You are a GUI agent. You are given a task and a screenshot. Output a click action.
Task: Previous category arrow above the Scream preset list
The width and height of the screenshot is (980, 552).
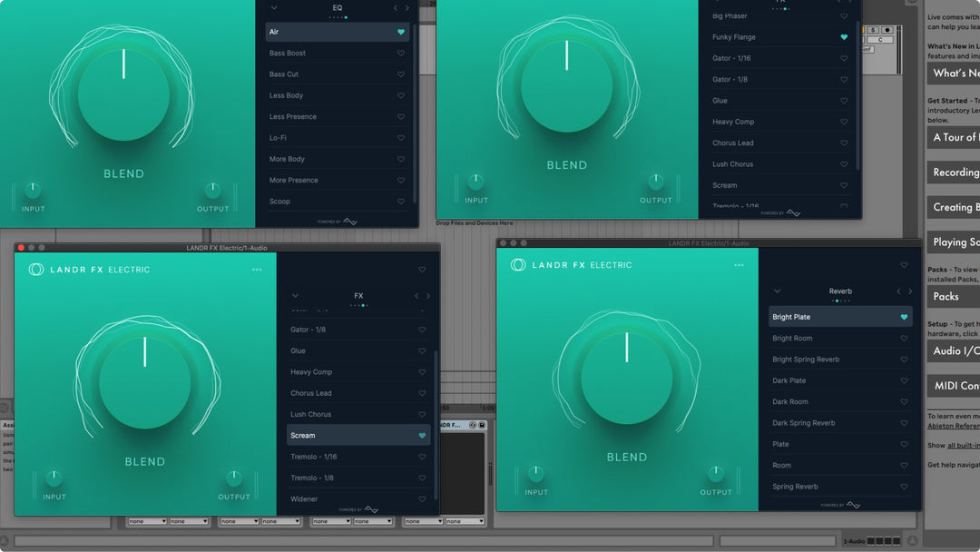[416, 296]
